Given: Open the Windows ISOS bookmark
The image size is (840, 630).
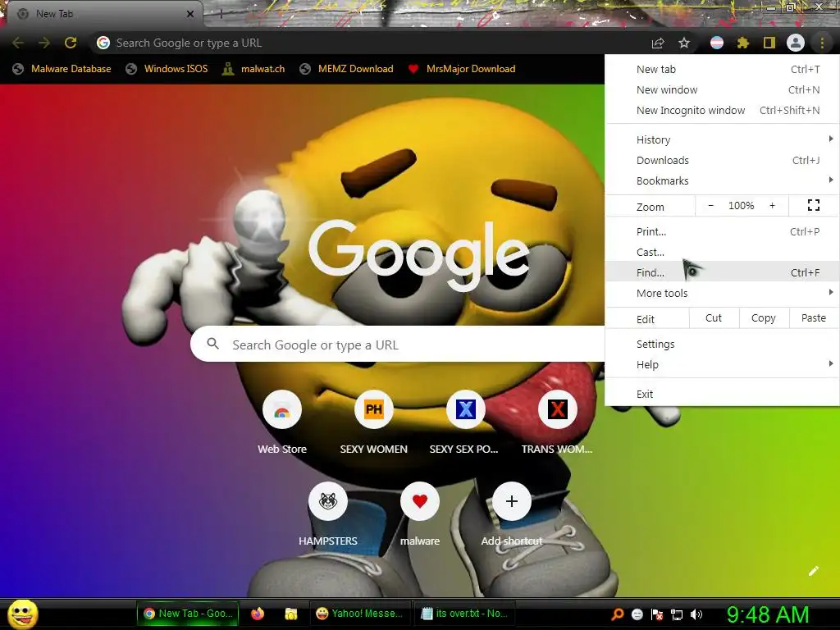Looking at the screenshot, I should tap(167, 69).
